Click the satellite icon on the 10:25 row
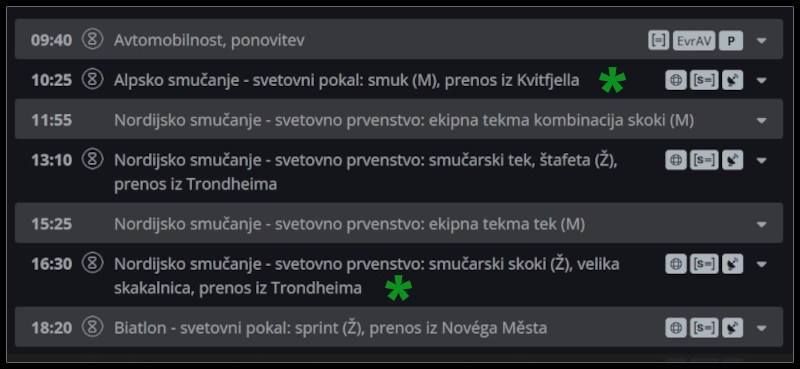Screen dimensions: 800x369 tap(732, 80)
